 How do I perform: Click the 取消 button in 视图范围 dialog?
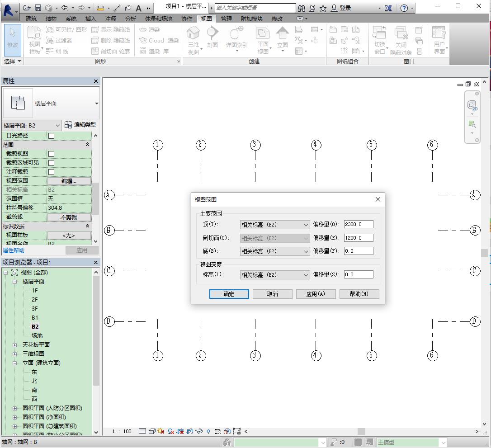[273, 294]
